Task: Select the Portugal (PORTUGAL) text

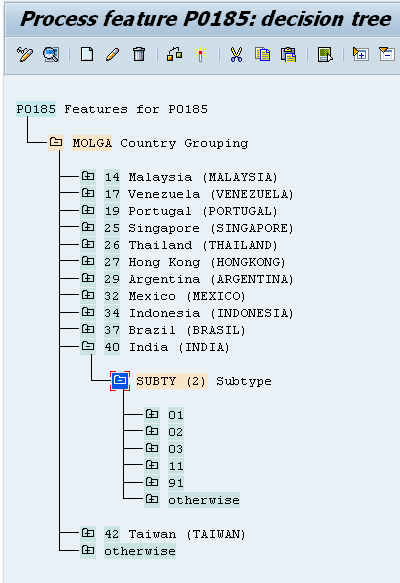Action: [203, 211]
